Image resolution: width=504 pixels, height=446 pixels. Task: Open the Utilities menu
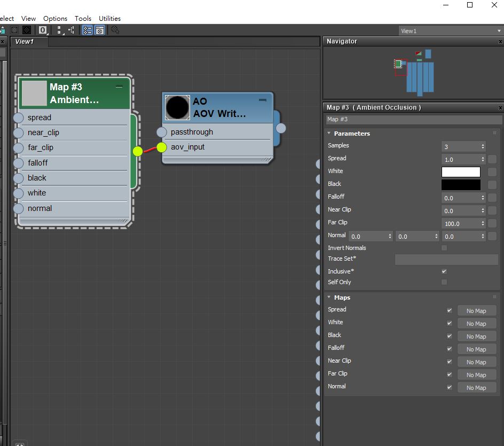(x=109, y=18)
